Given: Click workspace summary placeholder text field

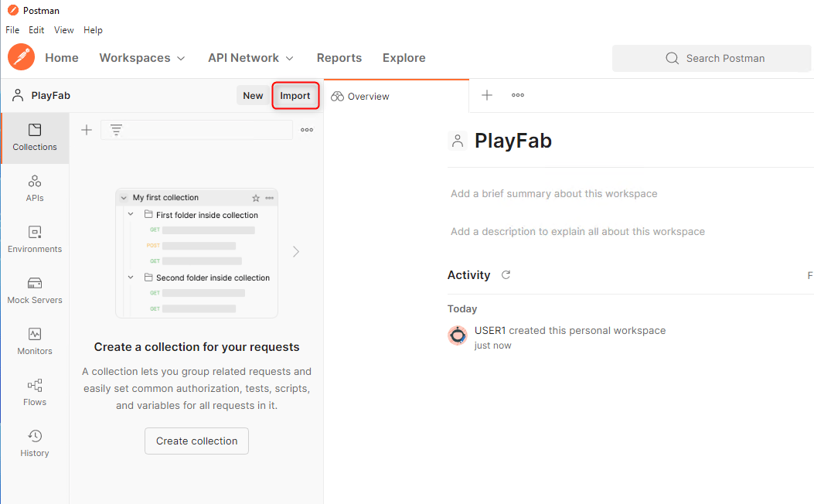Looking at the screenshot, I should [x=554, y=193].
